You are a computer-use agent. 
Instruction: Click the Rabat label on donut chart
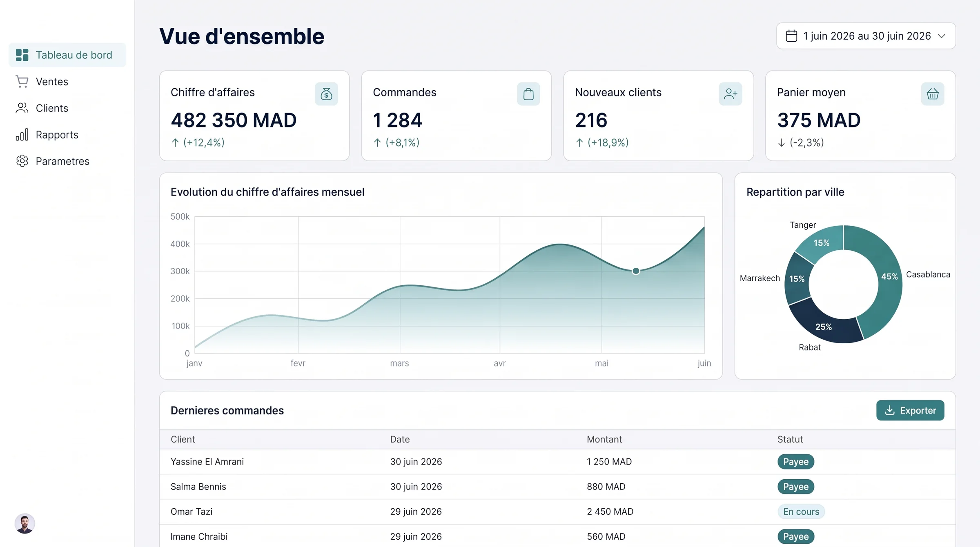click(810, 347)
